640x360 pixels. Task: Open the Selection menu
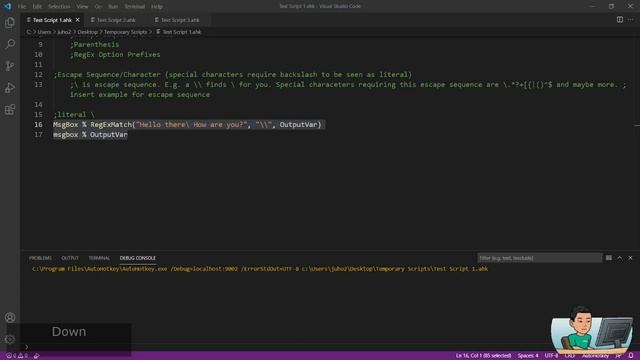coord(59,7)
